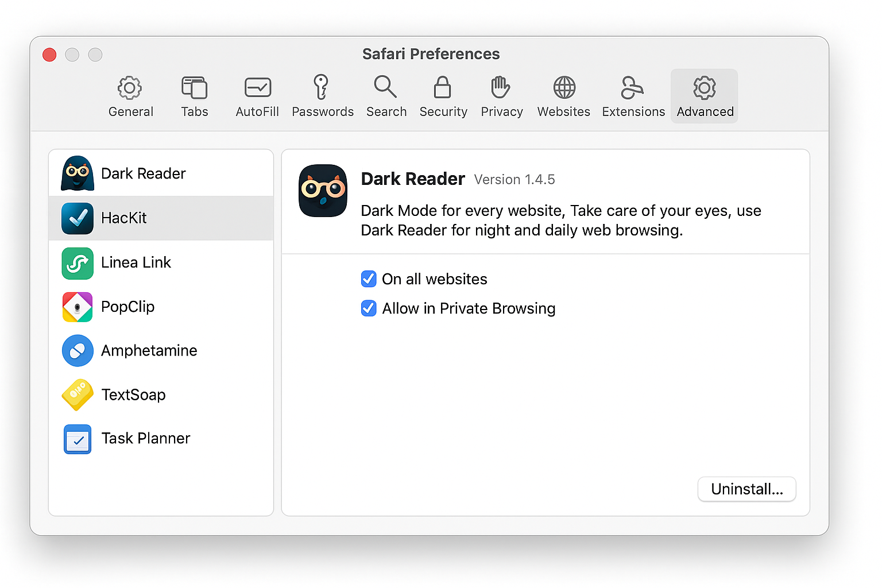Close the Safari Preferences window
This screenshot has height=588, width=882.
(x=49, y=55)
